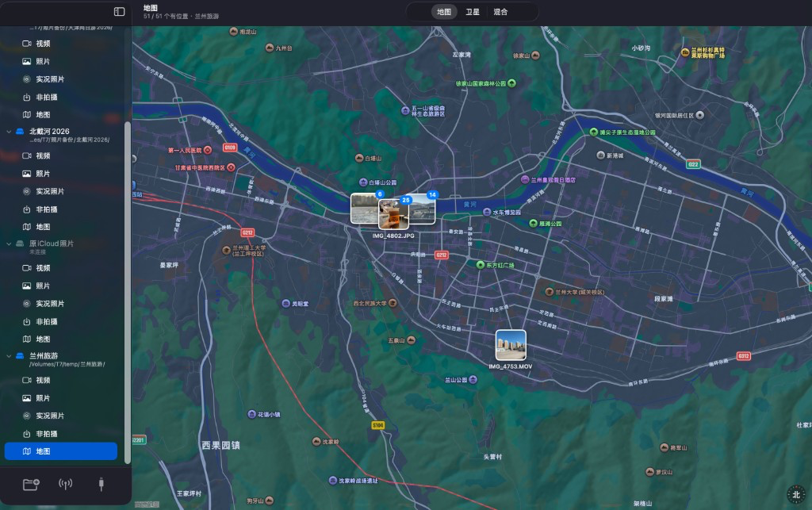812x510 pixels.
Task: Reset map orientation with the 北 compass
Action: pos(796,494)
